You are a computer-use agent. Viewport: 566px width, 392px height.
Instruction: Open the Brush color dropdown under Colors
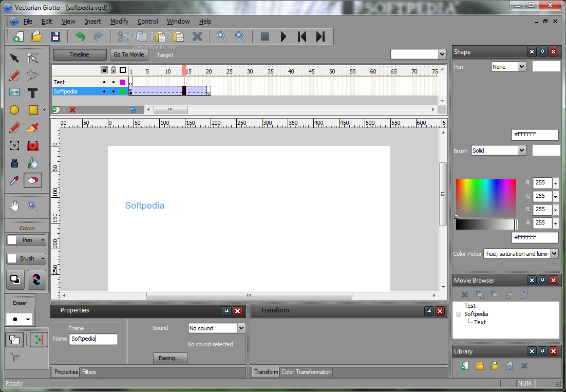43,258
